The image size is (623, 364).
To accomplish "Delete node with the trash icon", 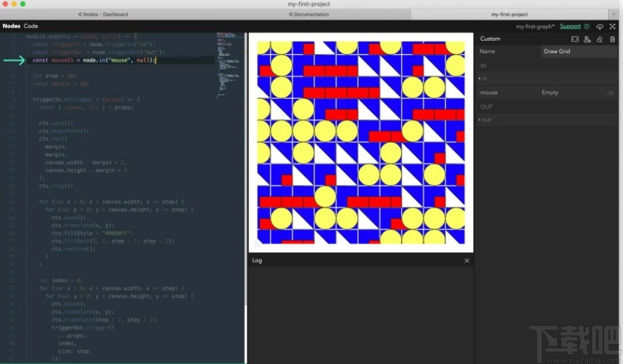I will tap(612, 39).
